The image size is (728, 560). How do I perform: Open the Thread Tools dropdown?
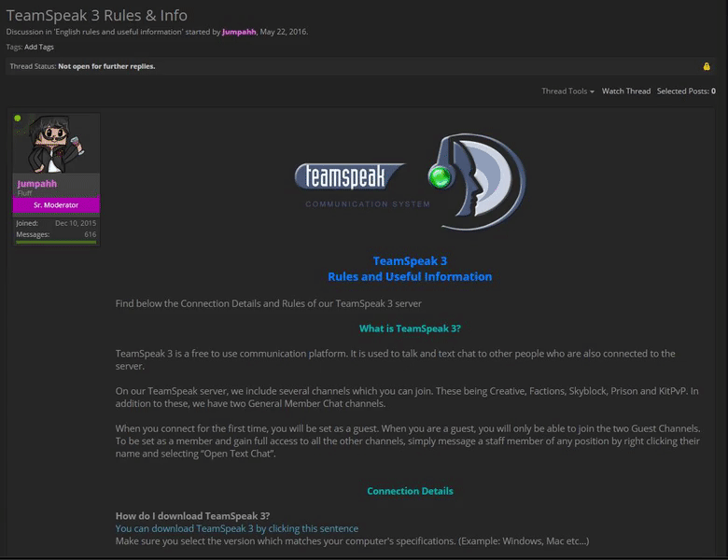click(x=567, y=91)
